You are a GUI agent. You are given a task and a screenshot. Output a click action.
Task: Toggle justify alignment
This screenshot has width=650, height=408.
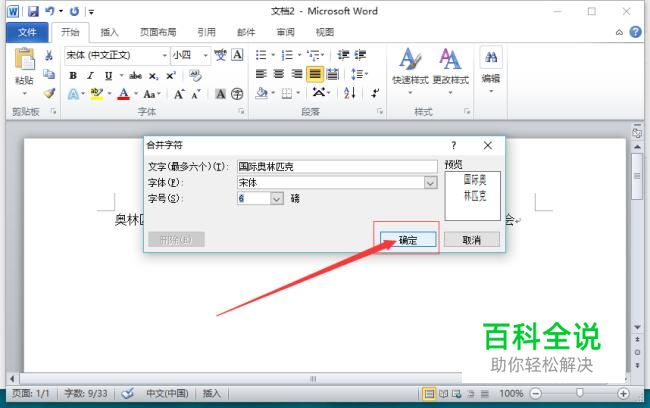315,74
